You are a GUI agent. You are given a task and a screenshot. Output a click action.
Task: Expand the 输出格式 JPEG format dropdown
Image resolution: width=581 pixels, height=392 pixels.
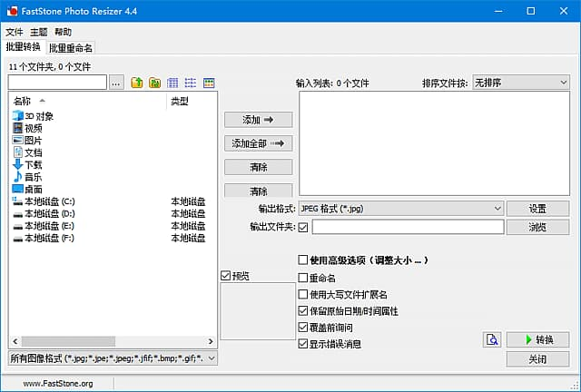point(399,209)
